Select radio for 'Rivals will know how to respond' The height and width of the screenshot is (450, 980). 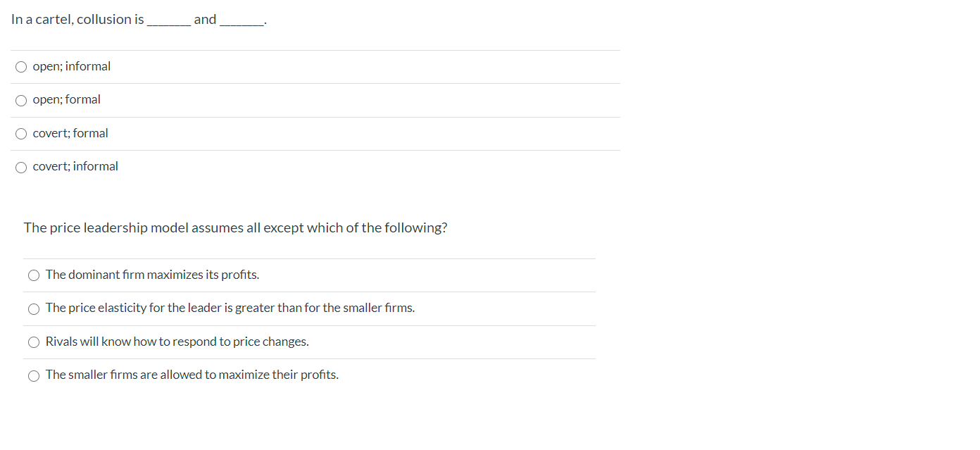pos(34,342)
